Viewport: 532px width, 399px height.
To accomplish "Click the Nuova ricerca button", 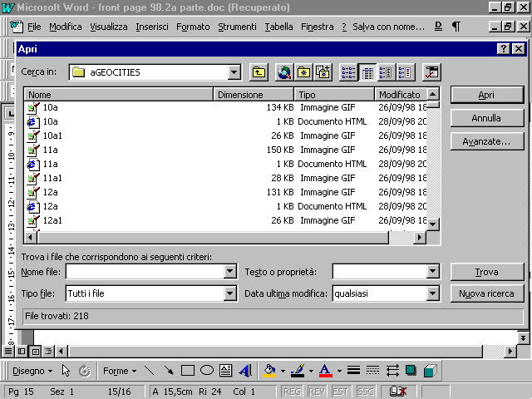I will point(487,293).
